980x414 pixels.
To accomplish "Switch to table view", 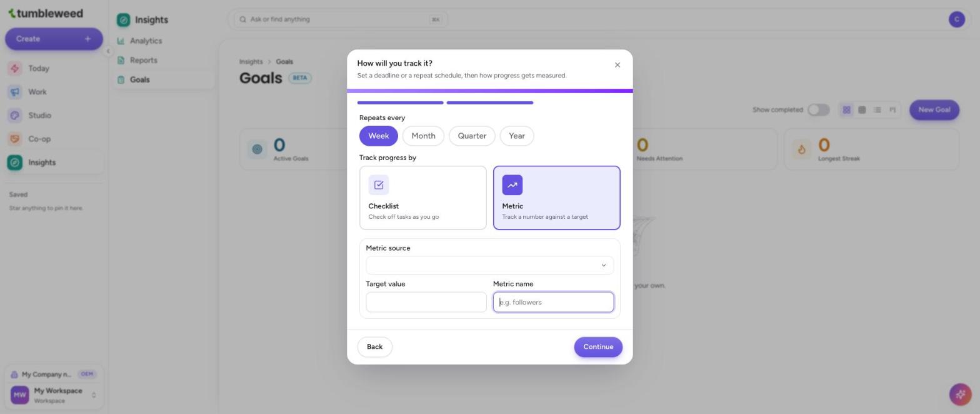I will pyautogui.click(x=862, y=110).
